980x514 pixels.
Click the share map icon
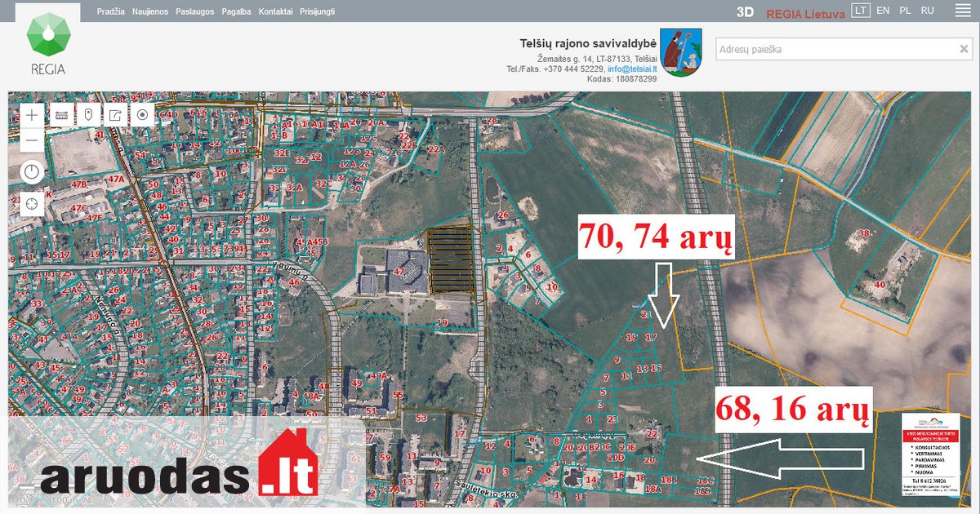(x=115, y=115)
